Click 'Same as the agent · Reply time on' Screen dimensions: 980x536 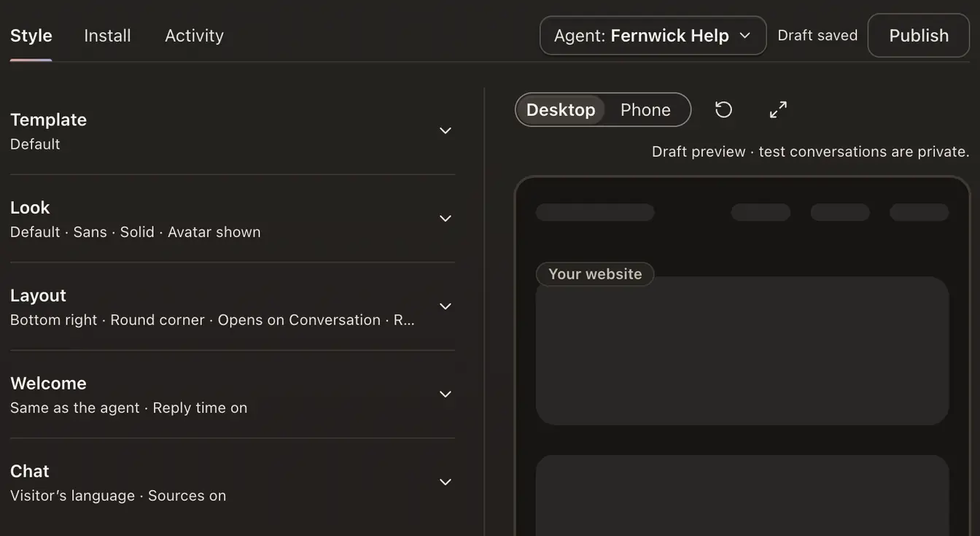point(129,408)
